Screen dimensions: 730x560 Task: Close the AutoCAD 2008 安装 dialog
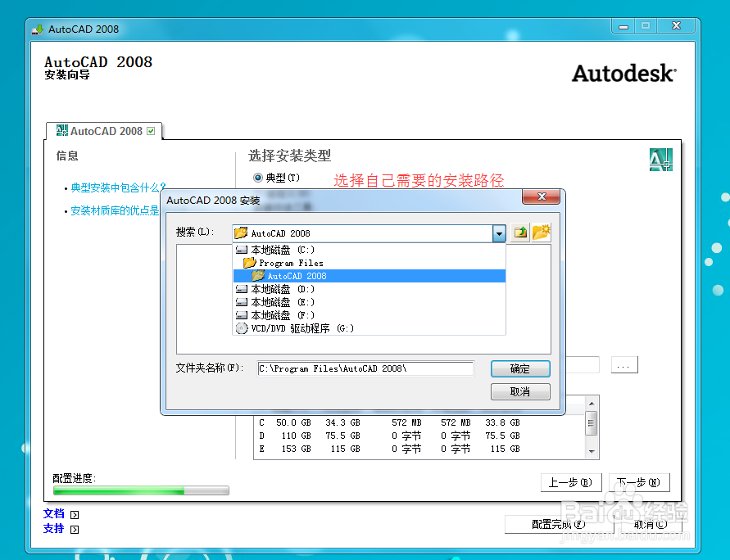click(x=541, y=196)
